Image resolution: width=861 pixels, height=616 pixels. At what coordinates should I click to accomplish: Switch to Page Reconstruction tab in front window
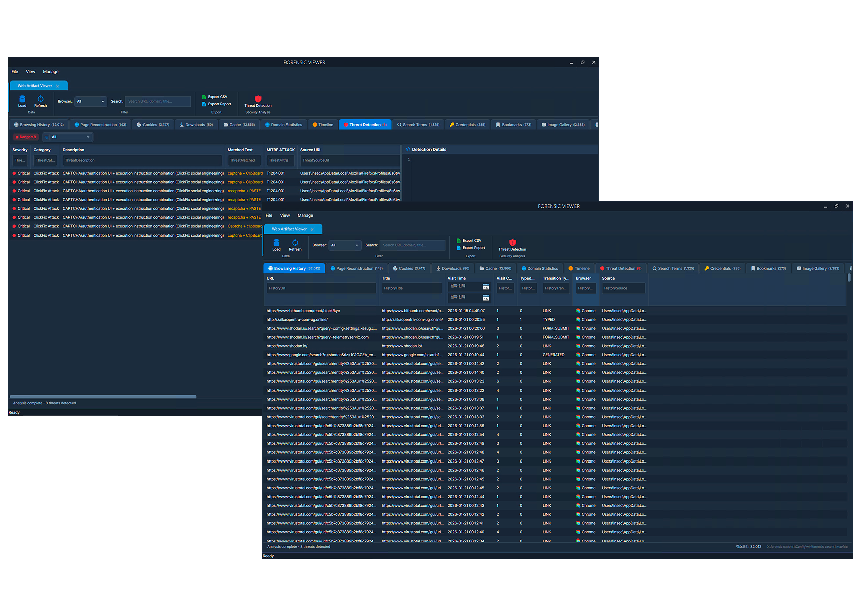(356, 268)
